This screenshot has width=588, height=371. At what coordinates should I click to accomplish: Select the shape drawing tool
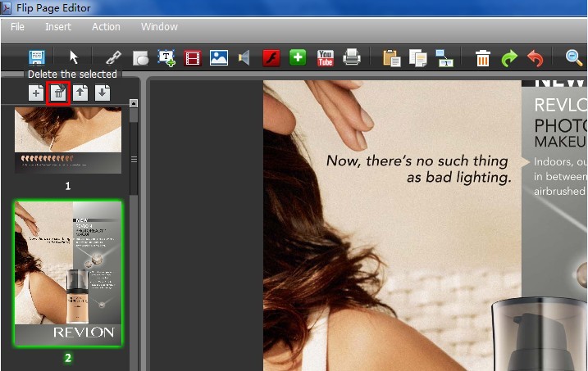click(140, 58)
